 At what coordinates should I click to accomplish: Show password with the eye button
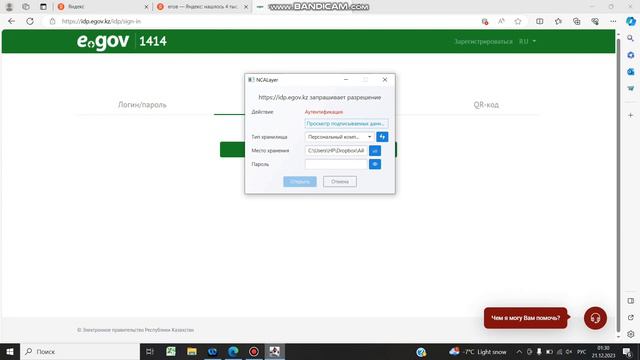[375, 164]
